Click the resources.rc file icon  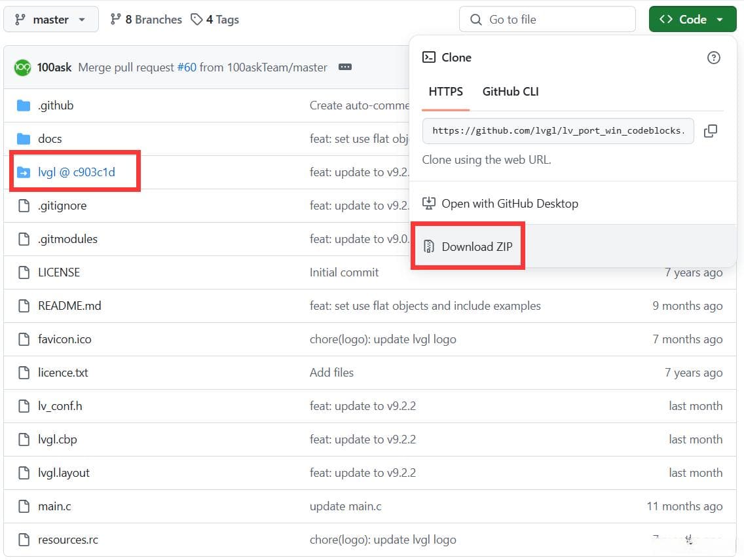pyautogui.click(x=24, y=540)
